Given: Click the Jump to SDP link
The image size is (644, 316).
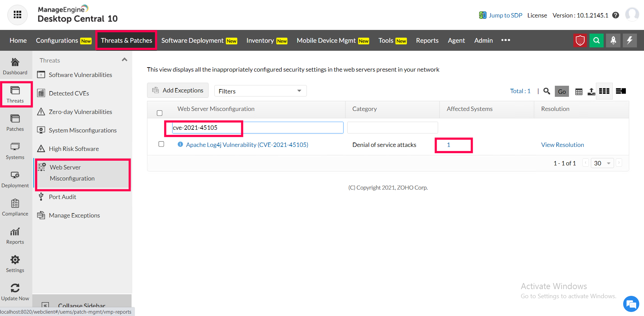Looking at the screenshot, I should pos(505,15).
